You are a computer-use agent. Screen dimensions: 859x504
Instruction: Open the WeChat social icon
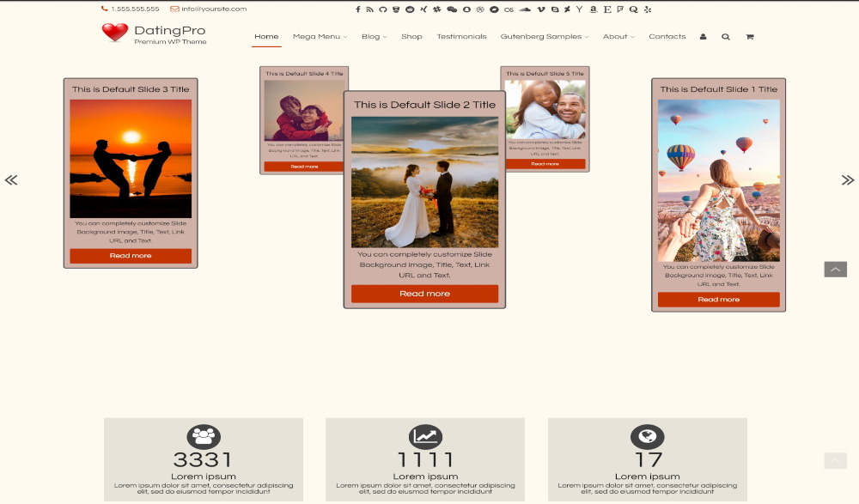coord(452,9)
